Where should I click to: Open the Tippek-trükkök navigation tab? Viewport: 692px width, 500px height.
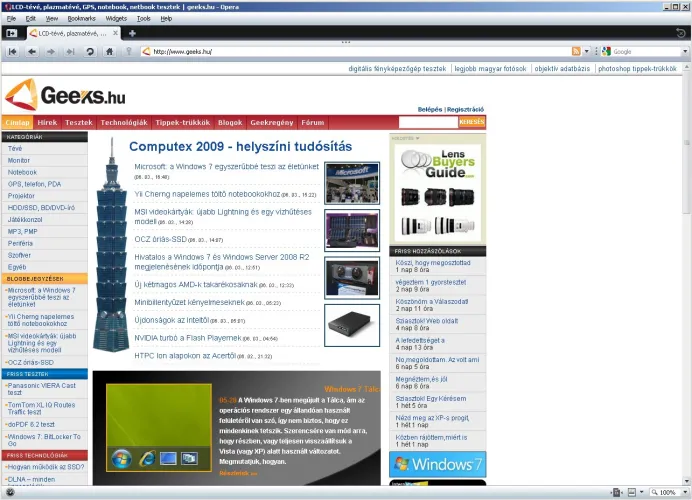click(183, 122)
